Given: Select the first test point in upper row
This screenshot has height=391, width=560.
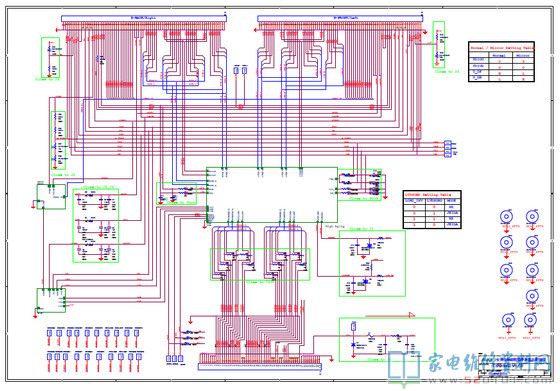Looking at the screenshot, I should (x=50, y=333).
